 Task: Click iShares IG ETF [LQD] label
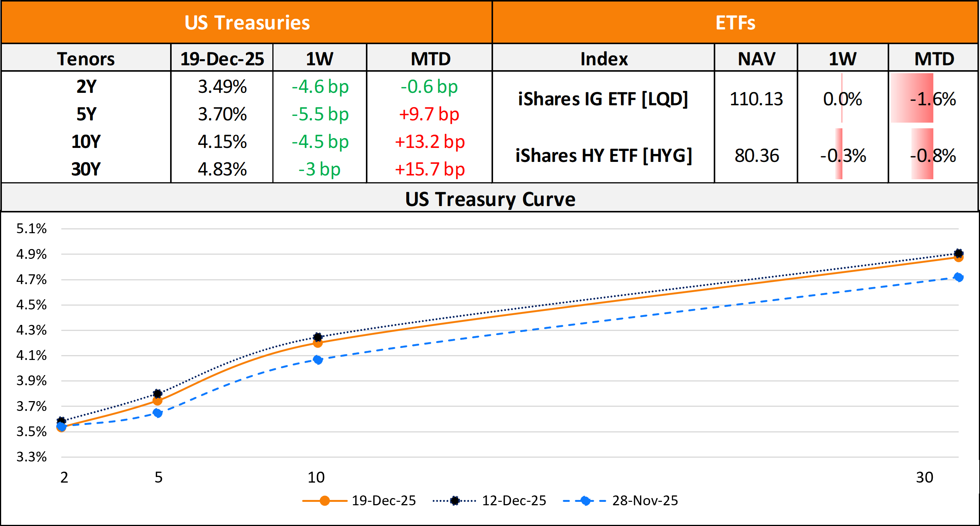(x=603, y=99)
